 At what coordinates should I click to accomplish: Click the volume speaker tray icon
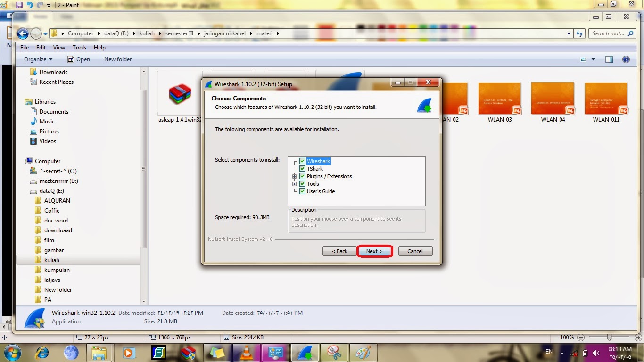click(597, 353)
